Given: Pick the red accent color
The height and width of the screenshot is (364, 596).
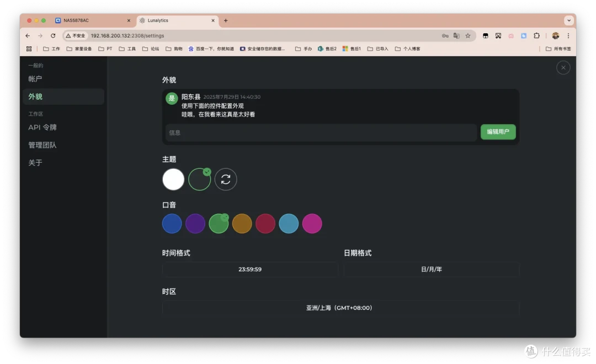Looking at the screenshot, I should pos(265,223).
